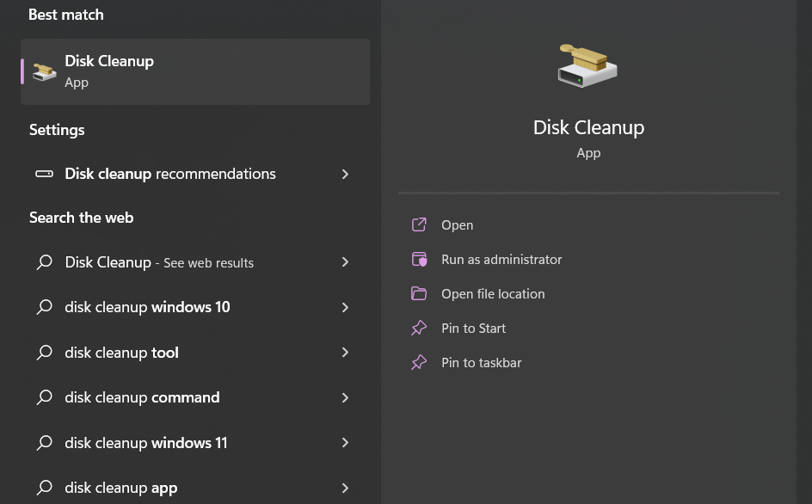Expand the disk cleanup app arrow

(x=345, y=488)
